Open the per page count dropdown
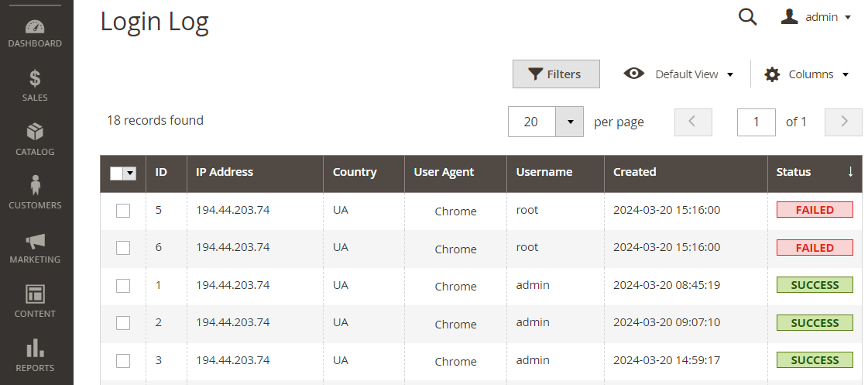Image resolution: width=868 pixels, height=385 pixels. 569,122
